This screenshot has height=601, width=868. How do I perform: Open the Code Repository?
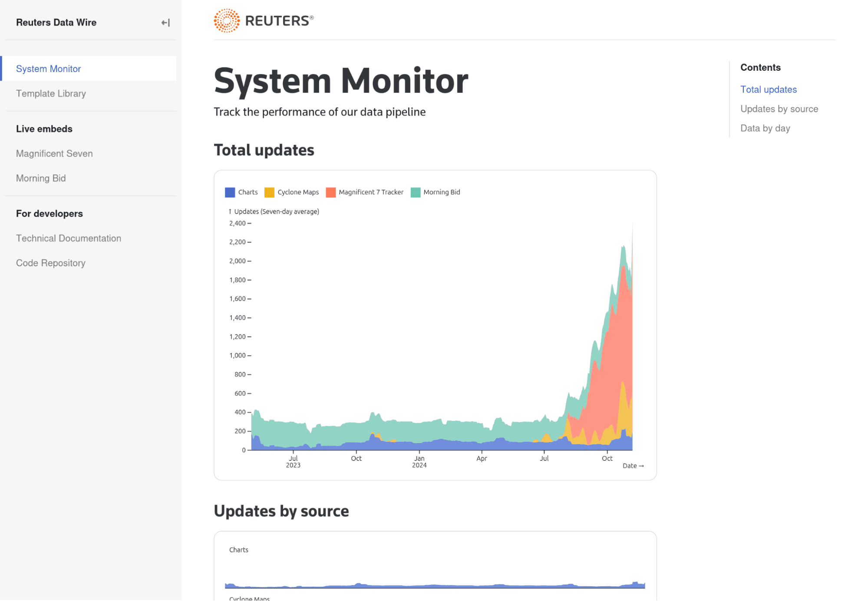point(50,263)
